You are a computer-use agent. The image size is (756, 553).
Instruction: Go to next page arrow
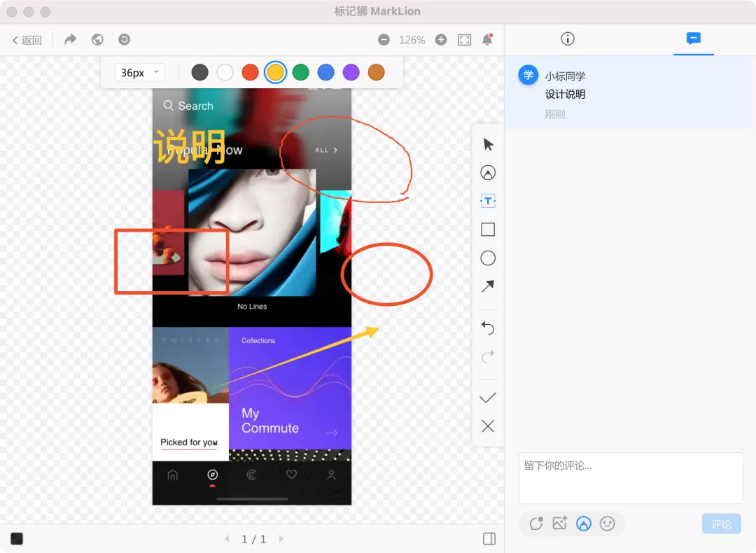pyautogui.click(x=281, y=539)
